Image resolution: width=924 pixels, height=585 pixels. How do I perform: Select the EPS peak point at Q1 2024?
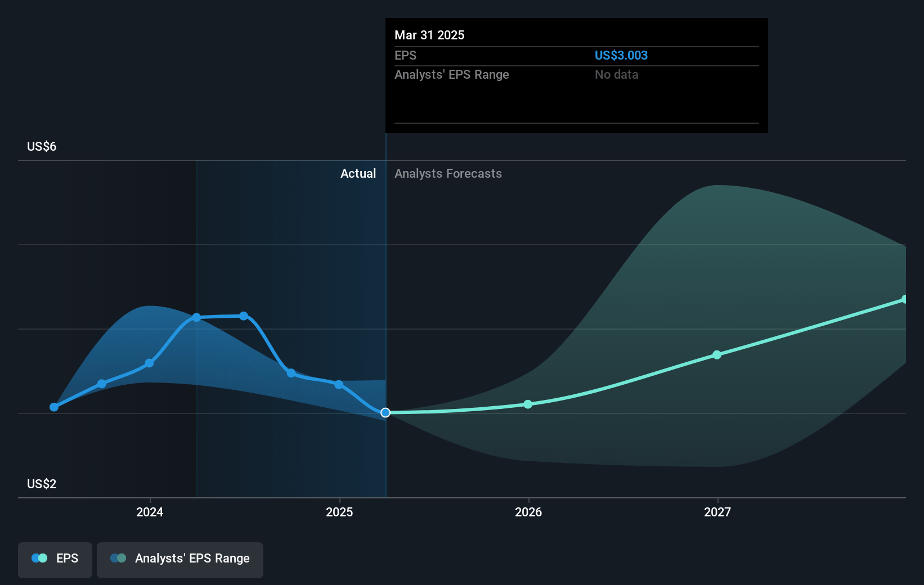click(196, 318)
